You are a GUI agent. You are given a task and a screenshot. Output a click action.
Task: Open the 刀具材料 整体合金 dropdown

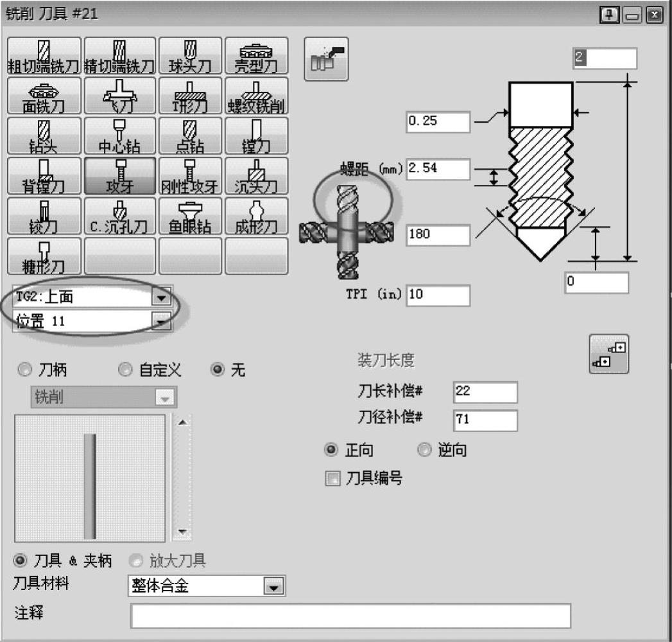coord(274,586)
